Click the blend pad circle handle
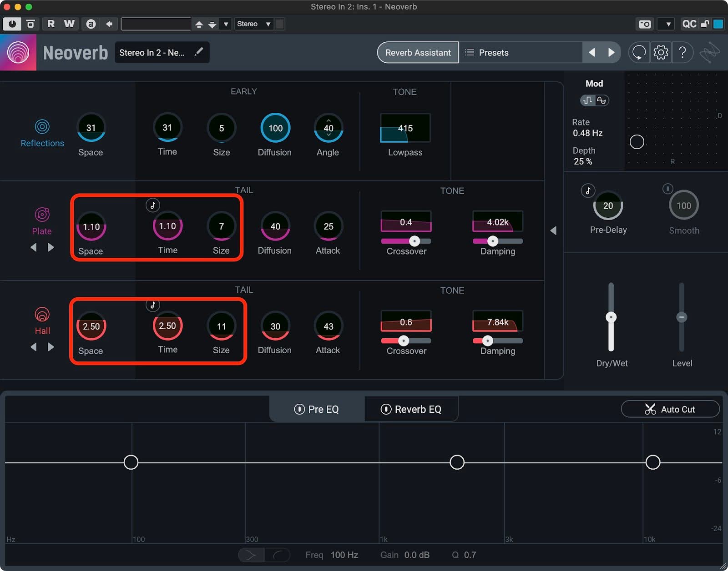Screen dimensions: 728x571 (637, 142)
